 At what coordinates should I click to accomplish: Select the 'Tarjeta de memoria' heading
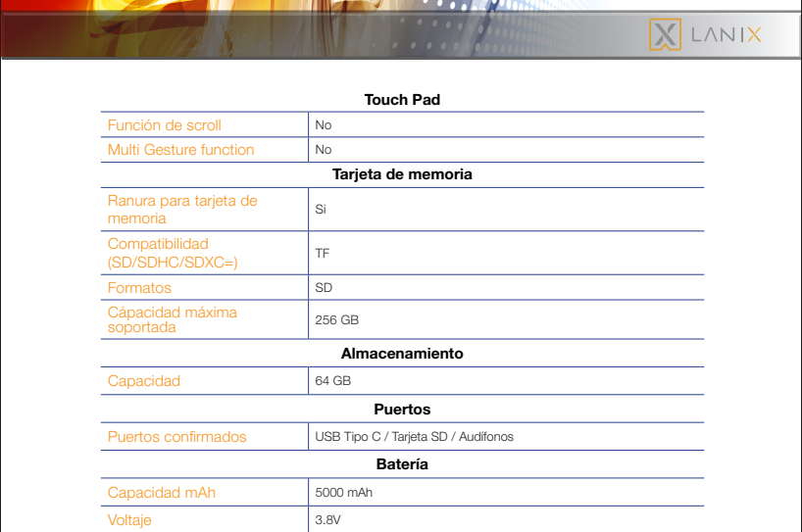click(402, 174)
